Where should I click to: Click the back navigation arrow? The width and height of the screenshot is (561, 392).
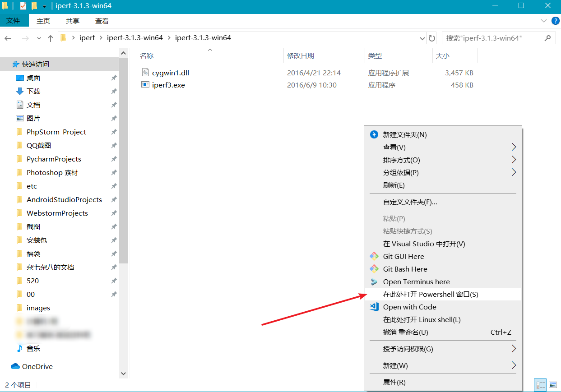[8, 38]
